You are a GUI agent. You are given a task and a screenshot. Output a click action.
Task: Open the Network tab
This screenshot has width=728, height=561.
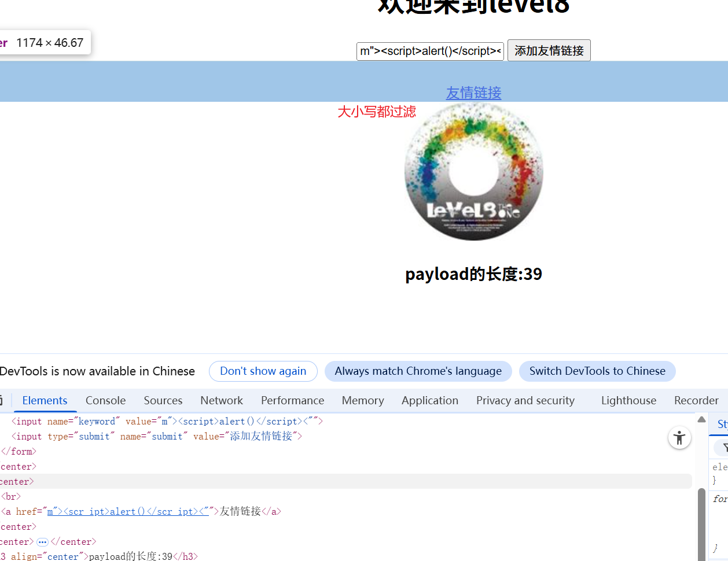[x=222, y=400]
